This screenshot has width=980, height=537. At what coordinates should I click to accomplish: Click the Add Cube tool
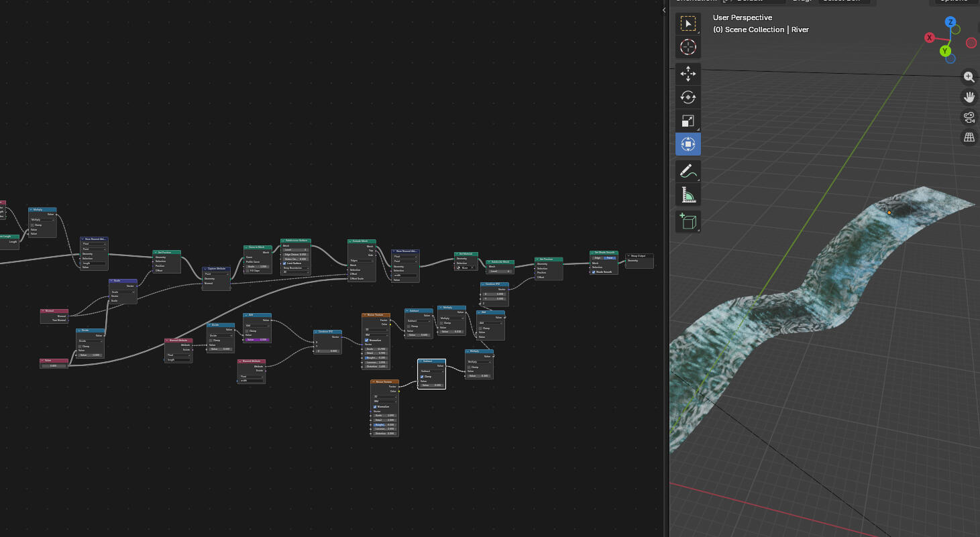pyautogui.click(x=688, y=221)
